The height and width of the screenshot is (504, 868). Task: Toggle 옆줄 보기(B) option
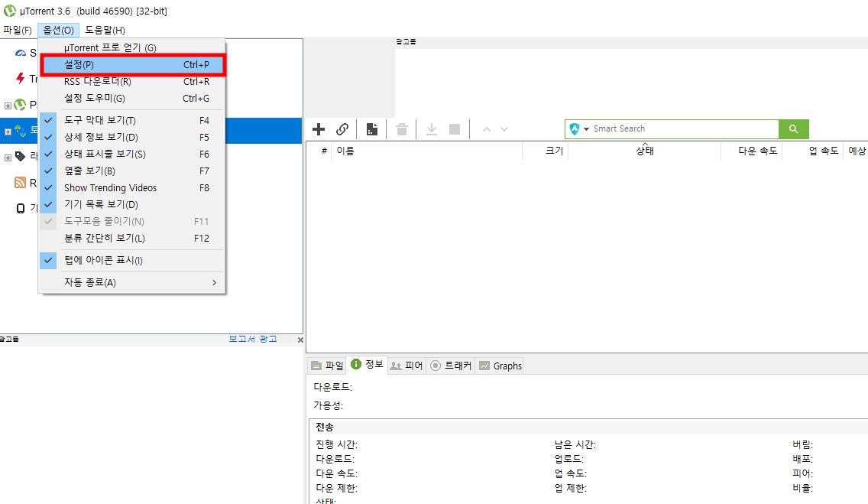click(x=132, y=171)
